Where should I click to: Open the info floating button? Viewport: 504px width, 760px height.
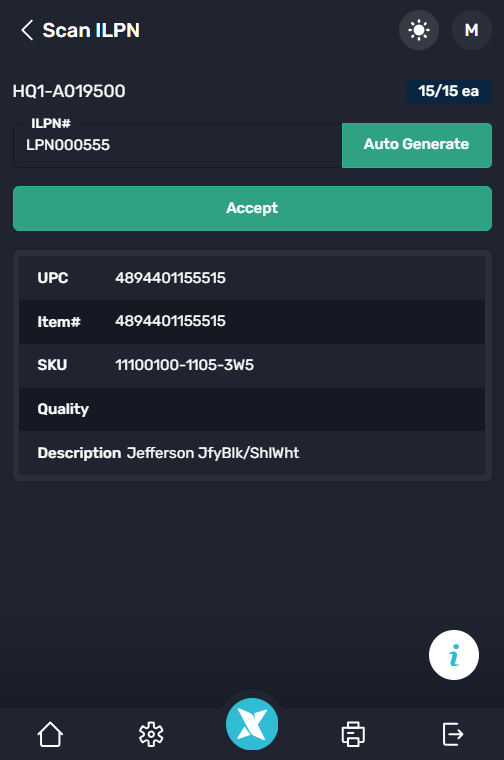pos(454,655)
